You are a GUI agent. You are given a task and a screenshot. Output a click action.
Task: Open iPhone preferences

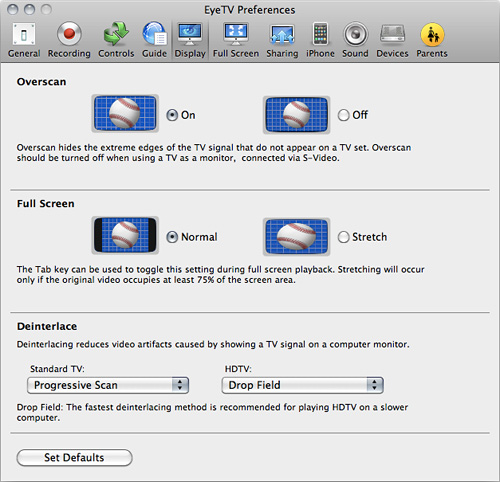click(x=320, y=40)
